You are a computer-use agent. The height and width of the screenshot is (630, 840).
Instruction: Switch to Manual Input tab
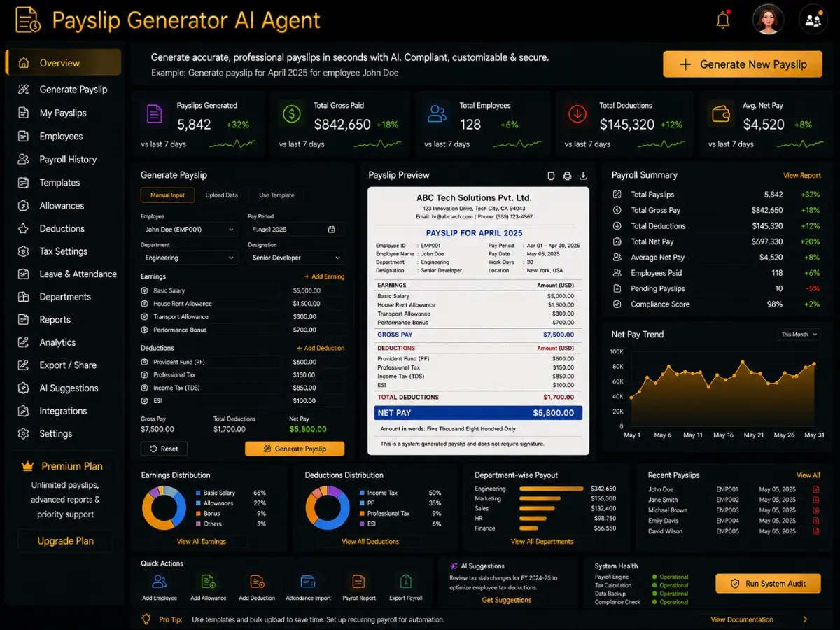[167, 195]
